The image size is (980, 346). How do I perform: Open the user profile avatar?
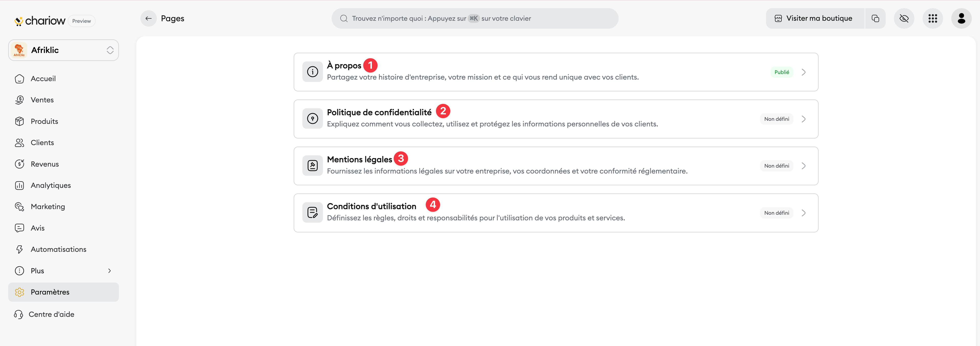961,18
